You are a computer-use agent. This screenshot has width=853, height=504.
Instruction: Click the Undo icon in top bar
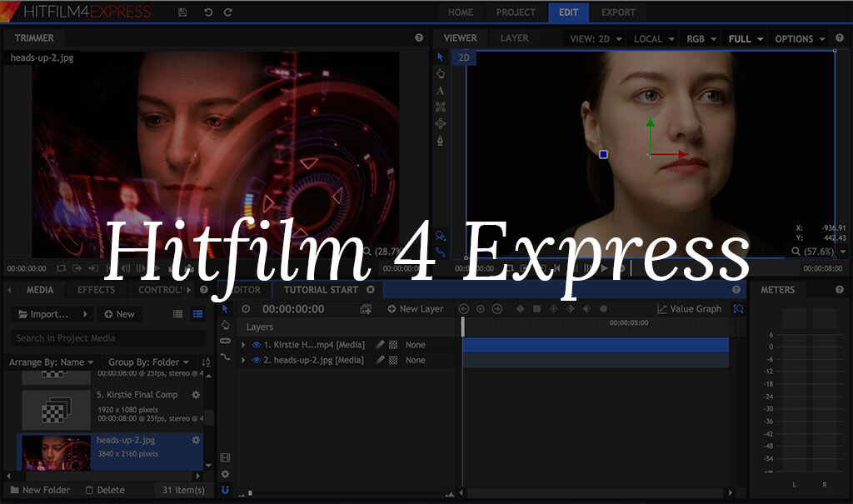pos(207,12)
